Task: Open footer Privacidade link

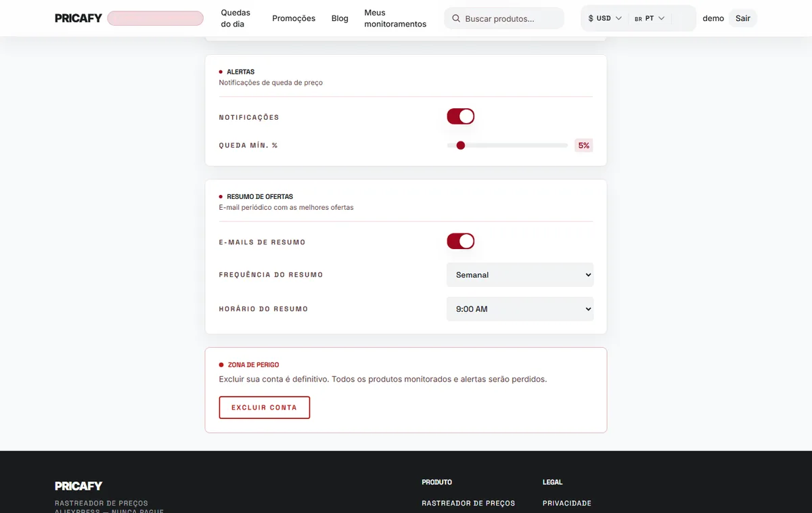Action: click(567, 503)
